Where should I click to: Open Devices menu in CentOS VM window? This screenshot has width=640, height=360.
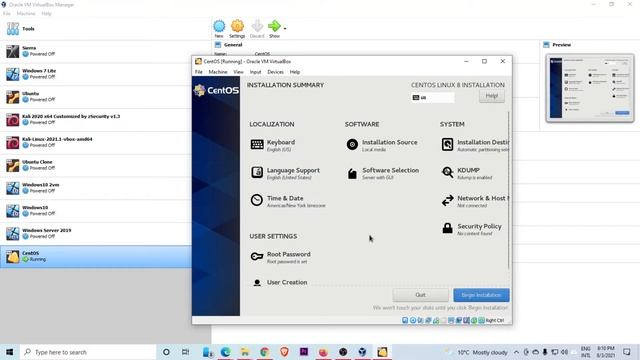(276, 72)
